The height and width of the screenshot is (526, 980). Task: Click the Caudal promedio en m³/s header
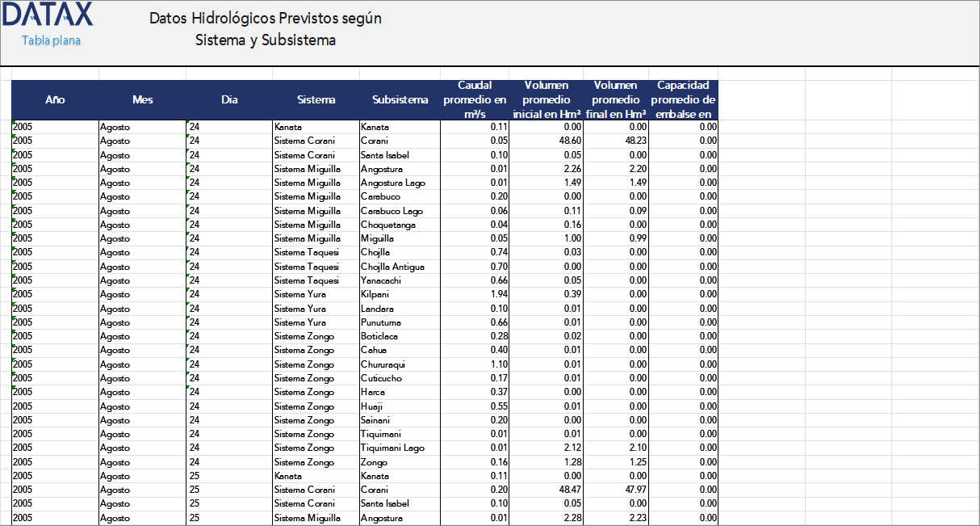[x=475, y=99]
